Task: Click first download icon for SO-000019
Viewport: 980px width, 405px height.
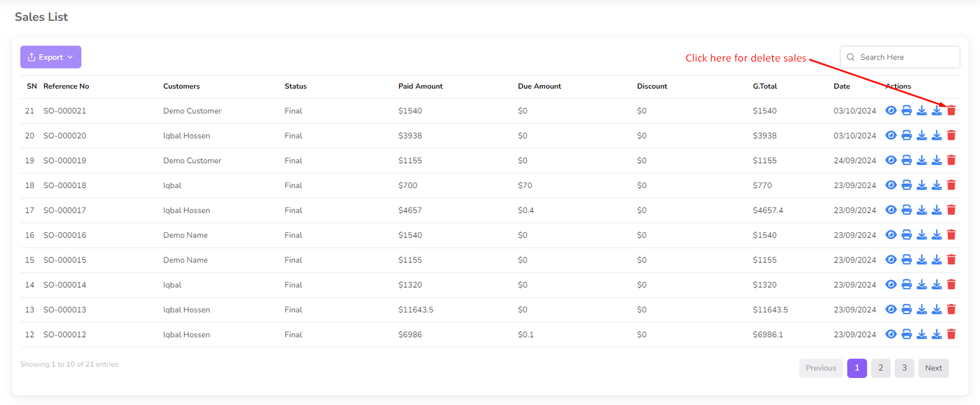Action: click(922, 161)
